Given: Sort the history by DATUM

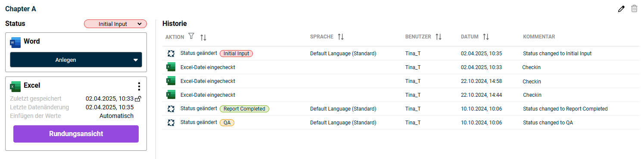Looking at the screenshot, I should pyautogui.click(x=486, y=37).
